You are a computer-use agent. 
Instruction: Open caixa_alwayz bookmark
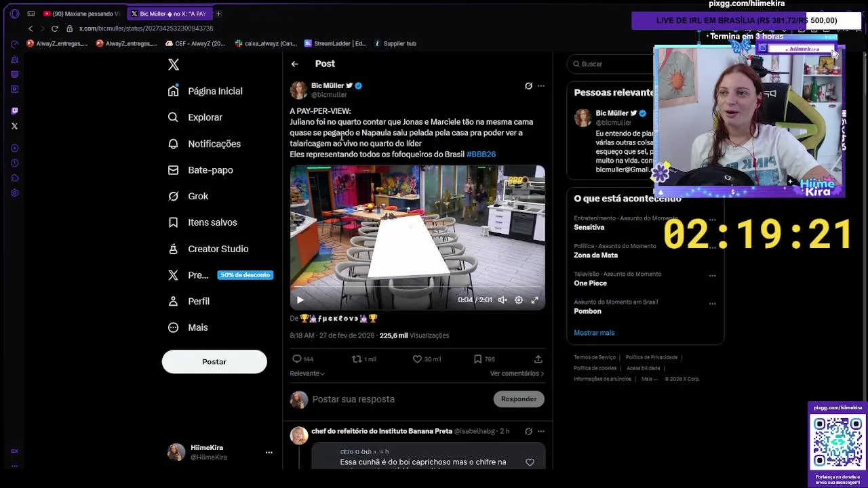pos(266,43)
